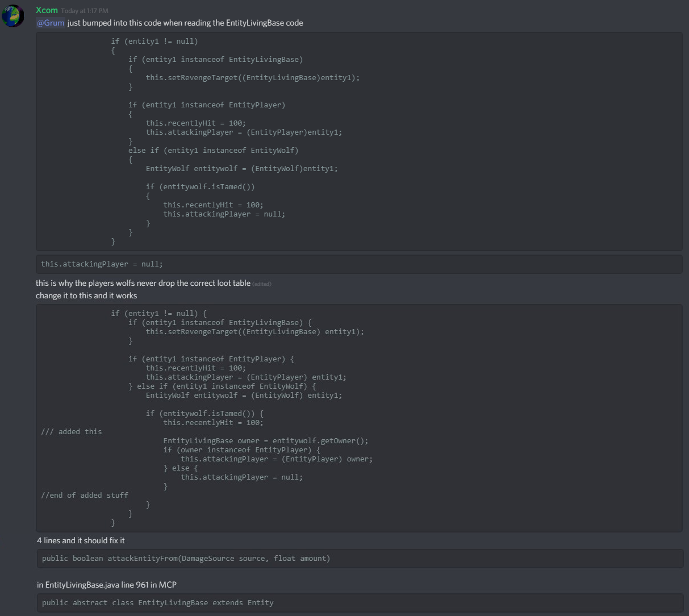Screen dimensions: 689x616
Task: Click the "just bumped into this code" message text
Action: point(185,23)
